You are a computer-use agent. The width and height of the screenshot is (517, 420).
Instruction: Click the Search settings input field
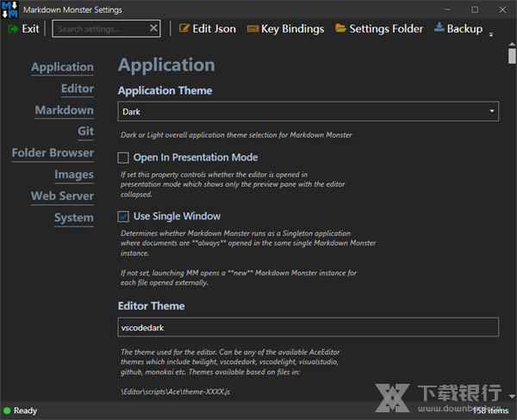click(99, 28)
